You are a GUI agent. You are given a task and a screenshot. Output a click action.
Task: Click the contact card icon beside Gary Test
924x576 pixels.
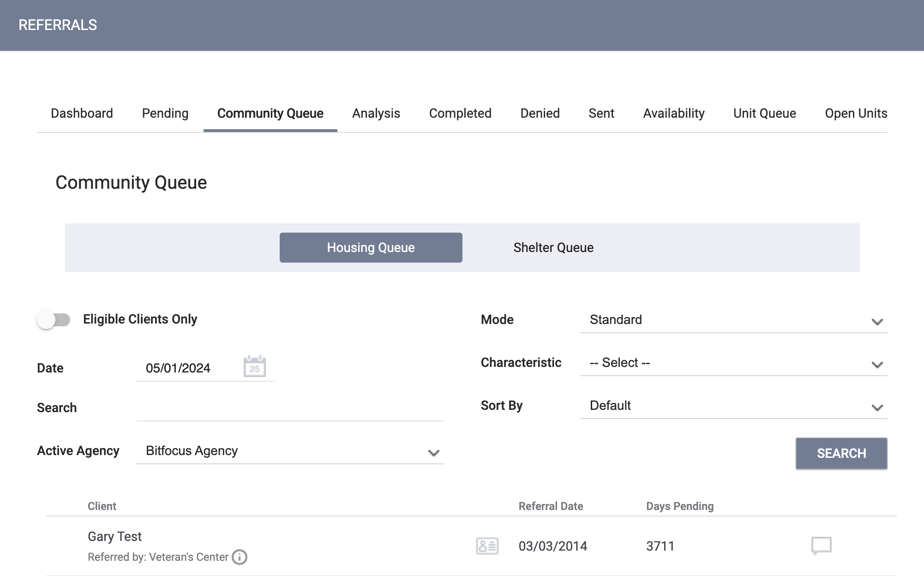487,546
